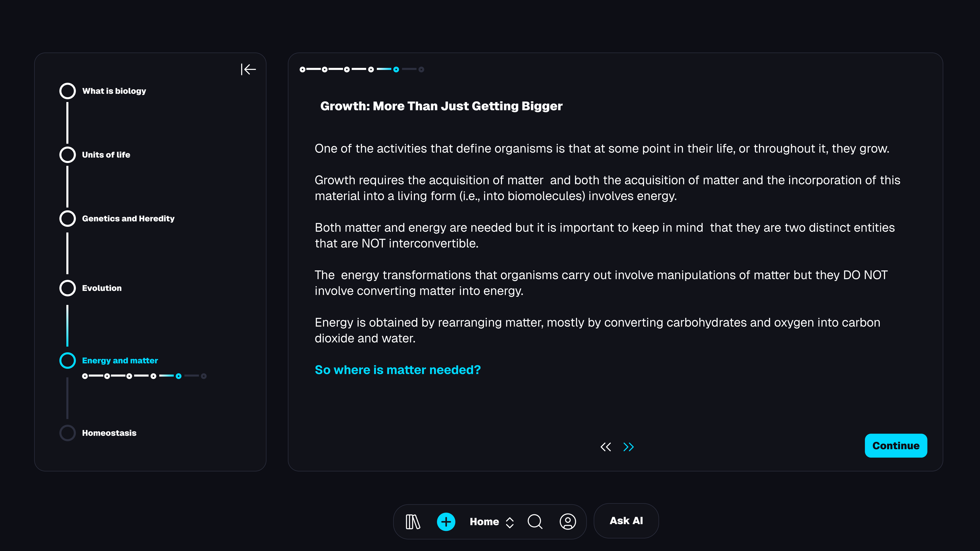Image resolution: width=980 pixels, height=551 pixels.
Task: Go to next page with double-right chevrons
Action: pos(629,447)
